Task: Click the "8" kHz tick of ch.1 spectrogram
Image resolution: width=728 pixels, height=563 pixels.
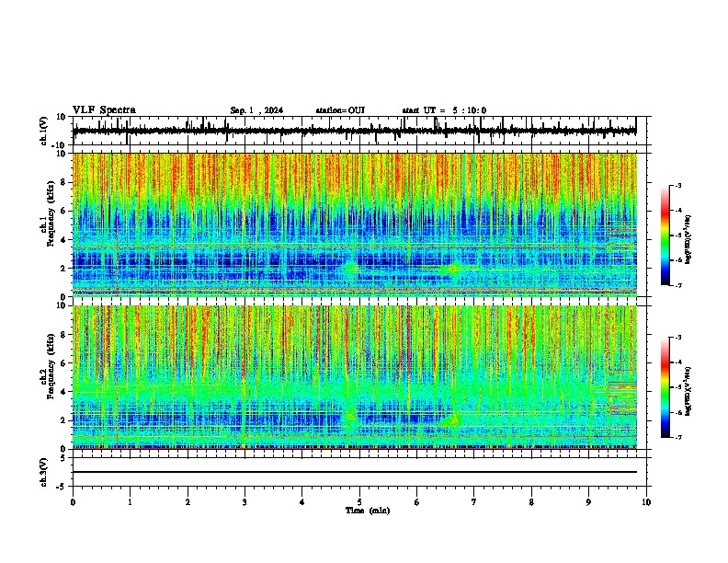Action: click(x=64, y=182)
